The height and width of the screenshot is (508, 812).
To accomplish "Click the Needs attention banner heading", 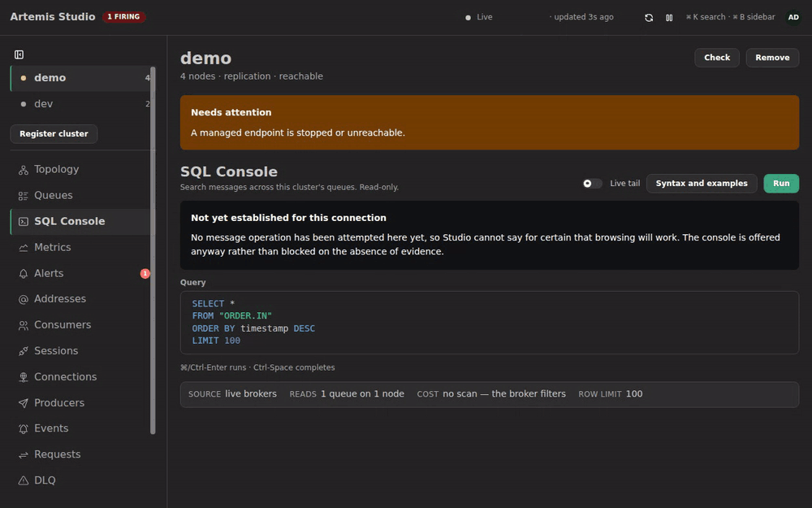I will click(231, 112).
